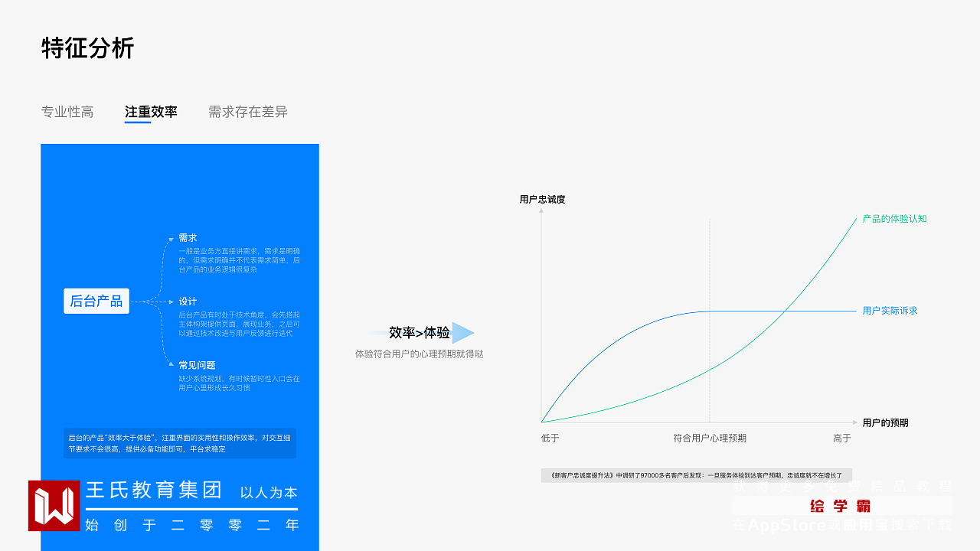Click the 王氏教育集团 text
980x551 pixels.
(x=154, y=491)
